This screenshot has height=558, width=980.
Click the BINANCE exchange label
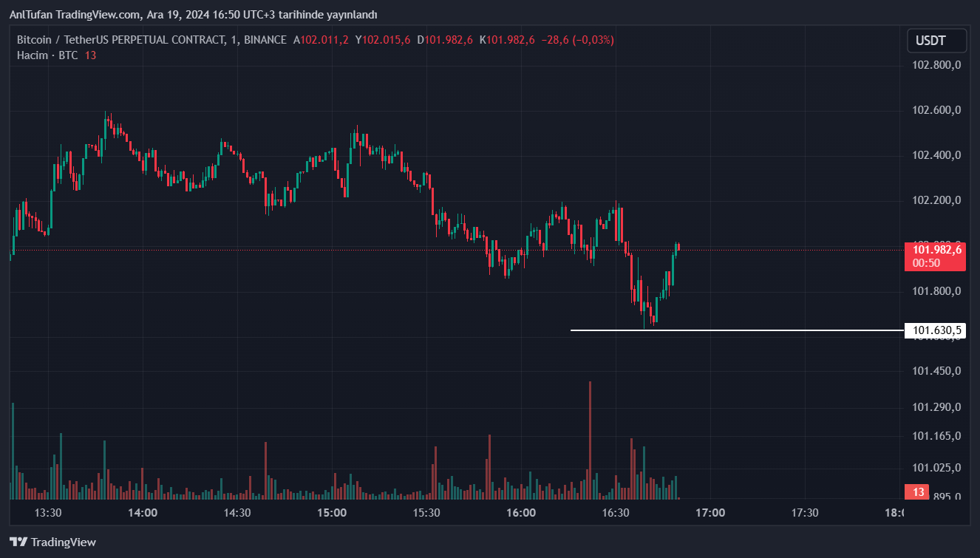(x=265, y=40)
